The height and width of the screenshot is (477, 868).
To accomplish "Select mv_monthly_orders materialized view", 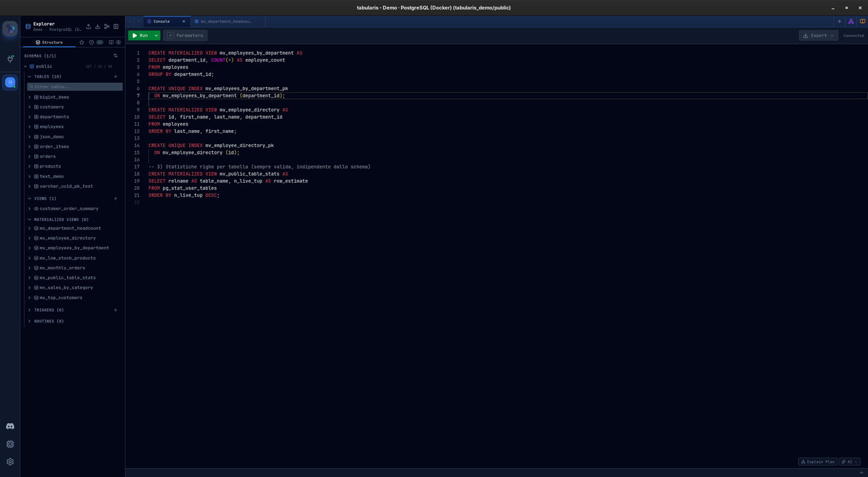I will 62,268.
